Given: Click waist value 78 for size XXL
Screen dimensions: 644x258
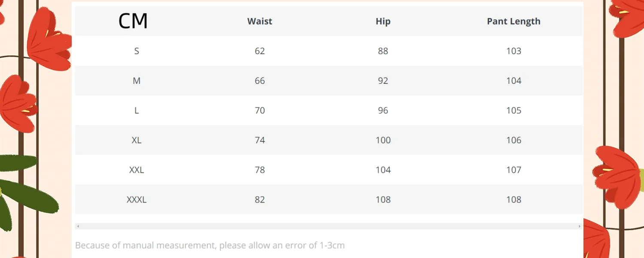Looking at the screenshot, I should [260, 170].
